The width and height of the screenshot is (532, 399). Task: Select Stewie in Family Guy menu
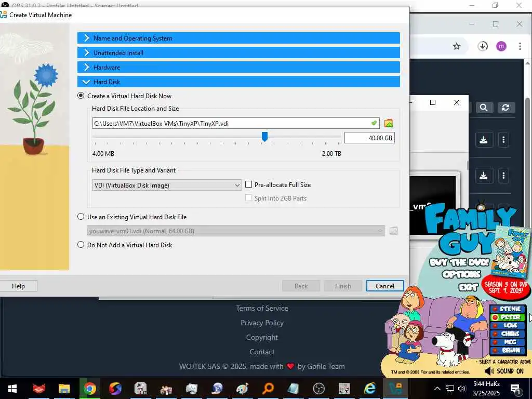tap(508, 309)
